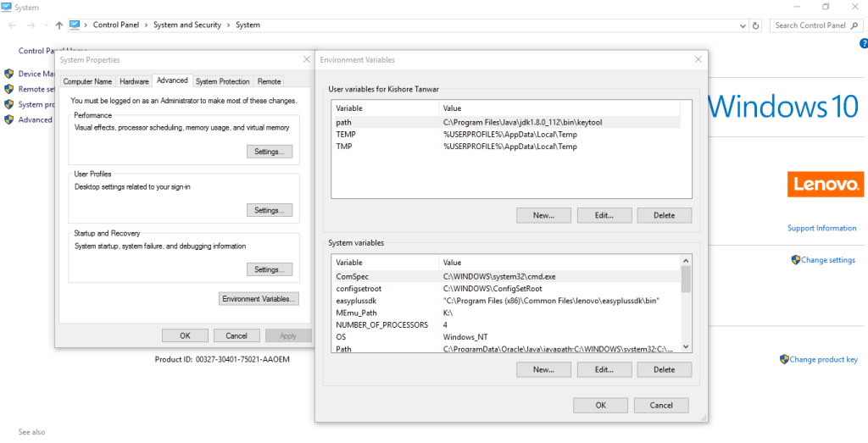This screenshot has width=868, height=443.
Task: Expand the Control Panel breadcrumb chevron
Action: point(146,25)
